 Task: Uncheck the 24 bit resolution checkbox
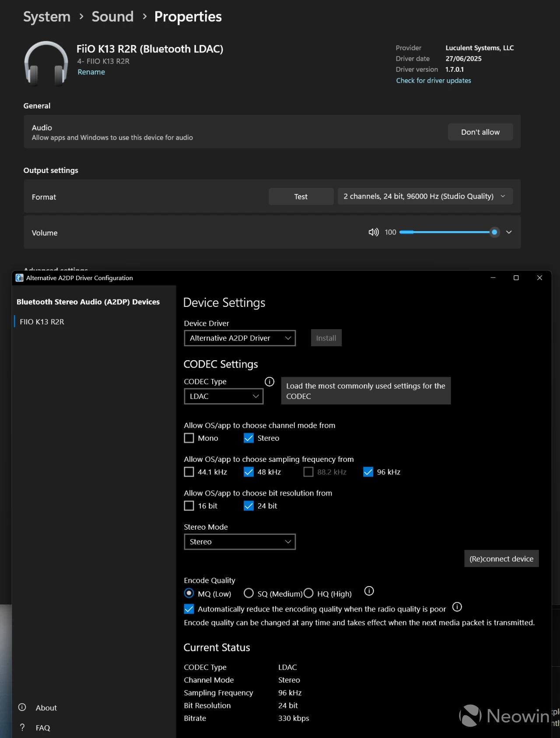[x=248, y=506]
